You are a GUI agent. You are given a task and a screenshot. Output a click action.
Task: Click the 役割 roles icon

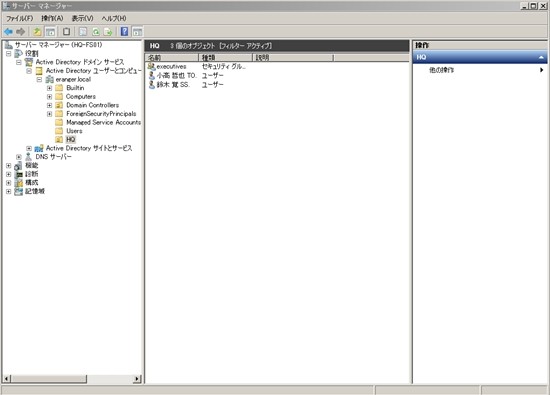click(19, 54)
